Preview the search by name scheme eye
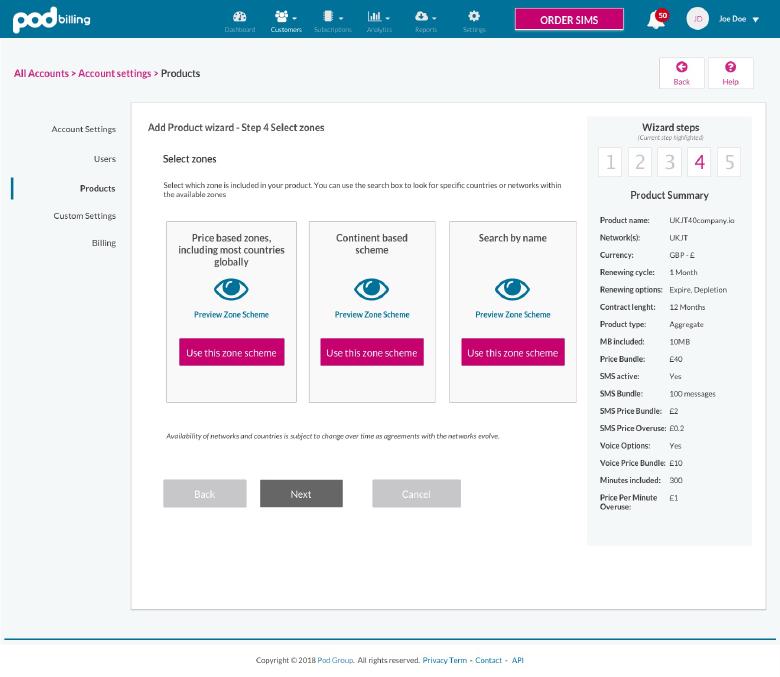The height and width of the screenshot is (677, 780). coord(512,289)
